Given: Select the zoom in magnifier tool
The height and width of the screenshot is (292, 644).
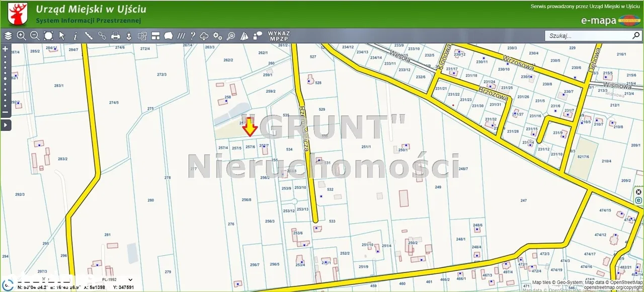Looking at the screenshot, I should pyautogui.click(x=21, y=36).
